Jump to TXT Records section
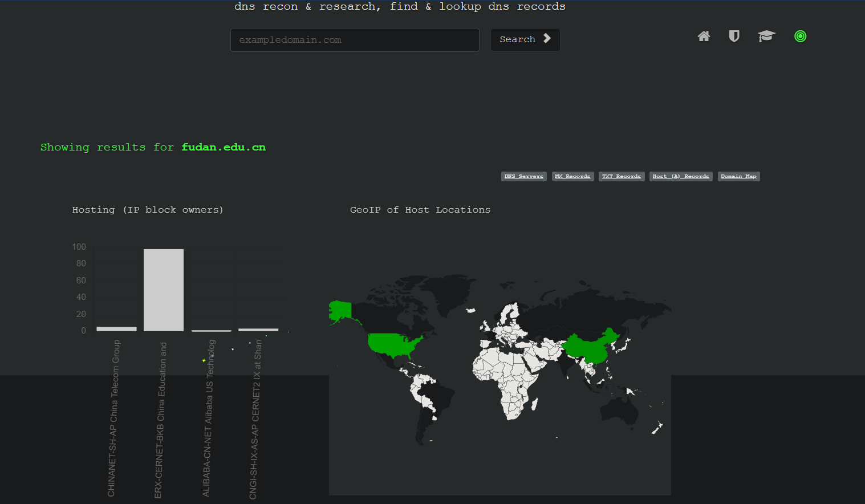 tap(622, 177)
